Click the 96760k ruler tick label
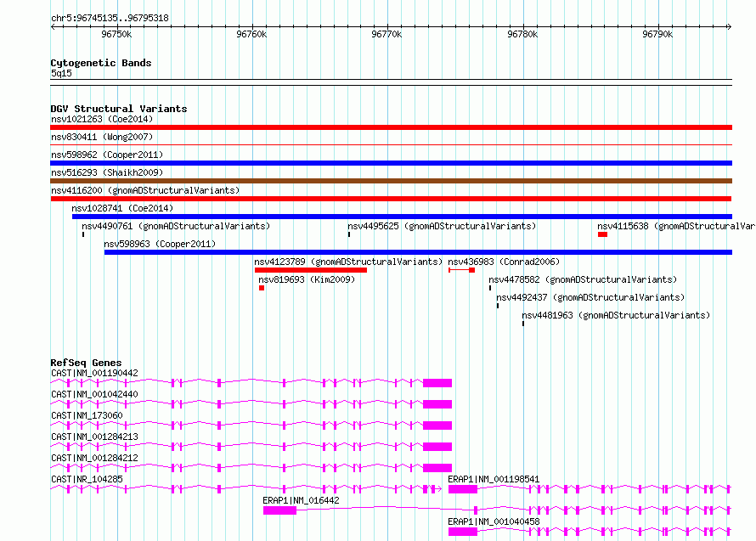This screenshot has height=541, width=756. [x=251, y=34]
